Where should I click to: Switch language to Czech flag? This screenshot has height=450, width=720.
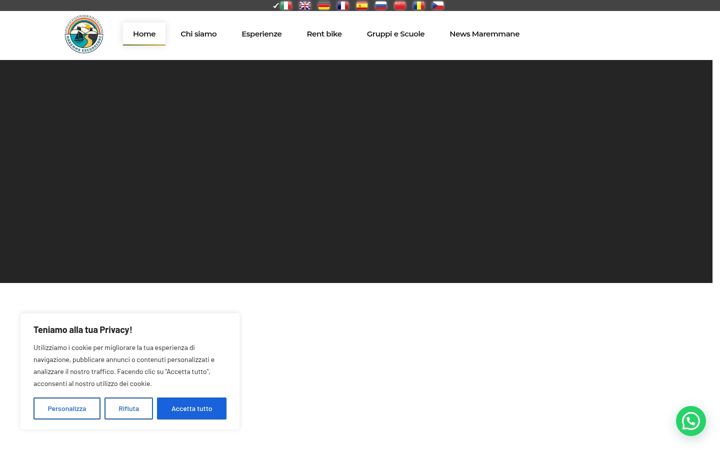coord(438,6)
